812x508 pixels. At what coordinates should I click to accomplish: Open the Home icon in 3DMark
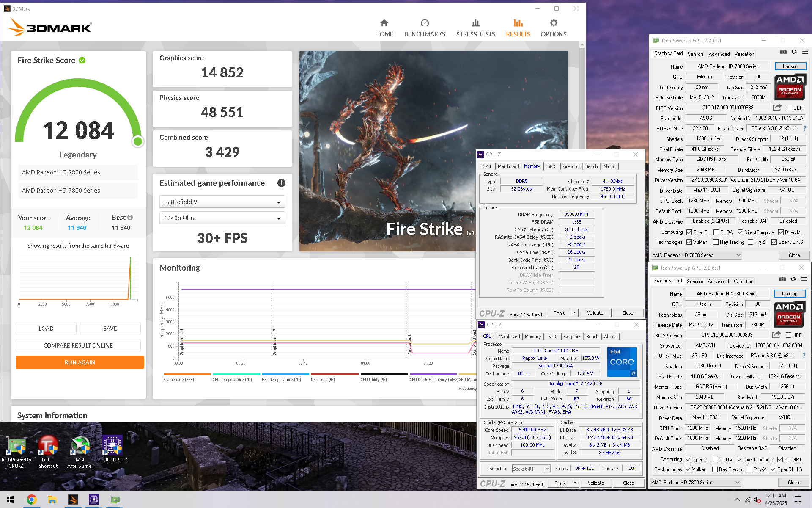384,23
